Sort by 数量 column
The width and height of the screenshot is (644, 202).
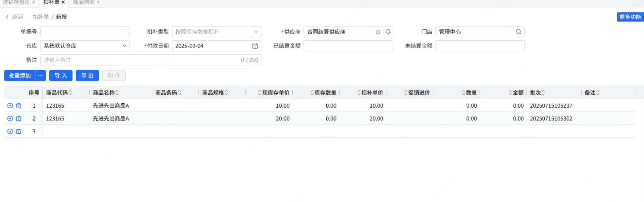(x=463, y=93)
